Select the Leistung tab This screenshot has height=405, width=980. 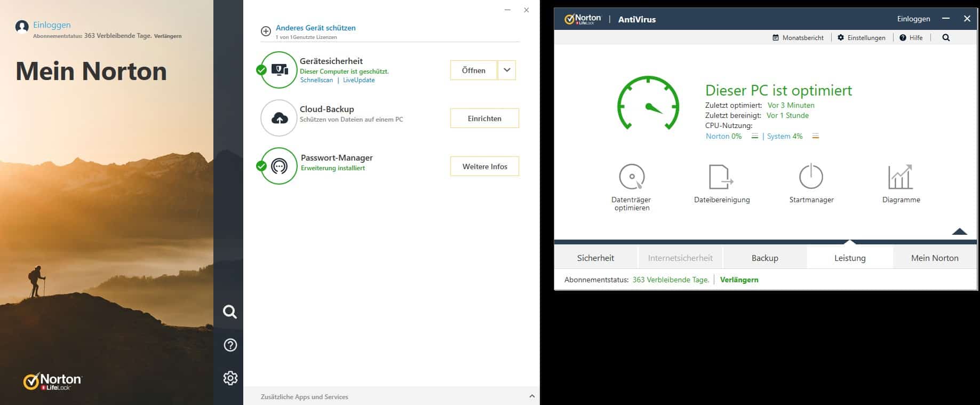(x=850, y=258)
